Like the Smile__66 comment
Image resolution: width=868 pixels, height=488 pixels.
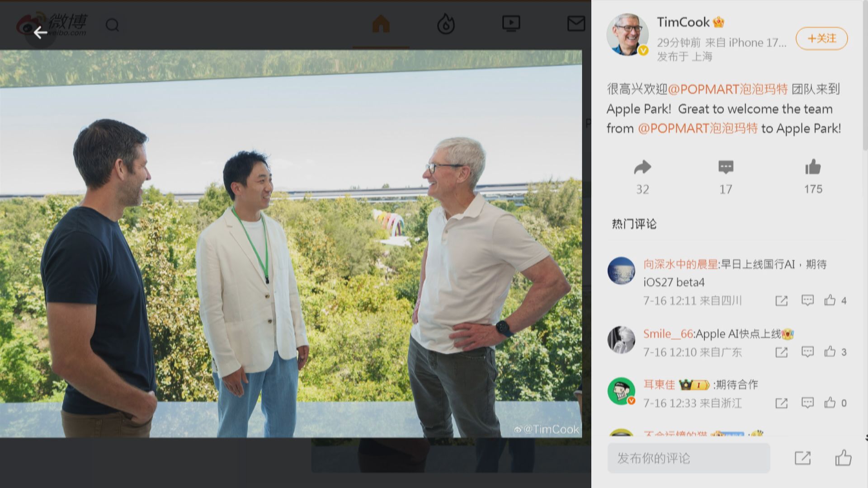(x=830, y=352)
